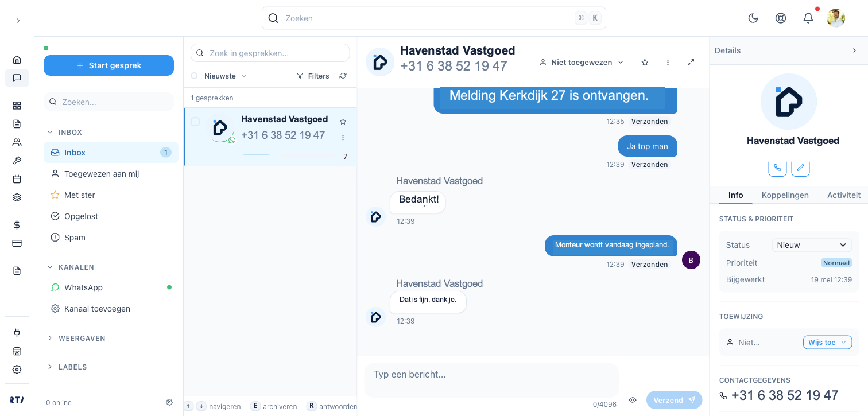Focus the Typ een bericht message field

pos(491,380)
